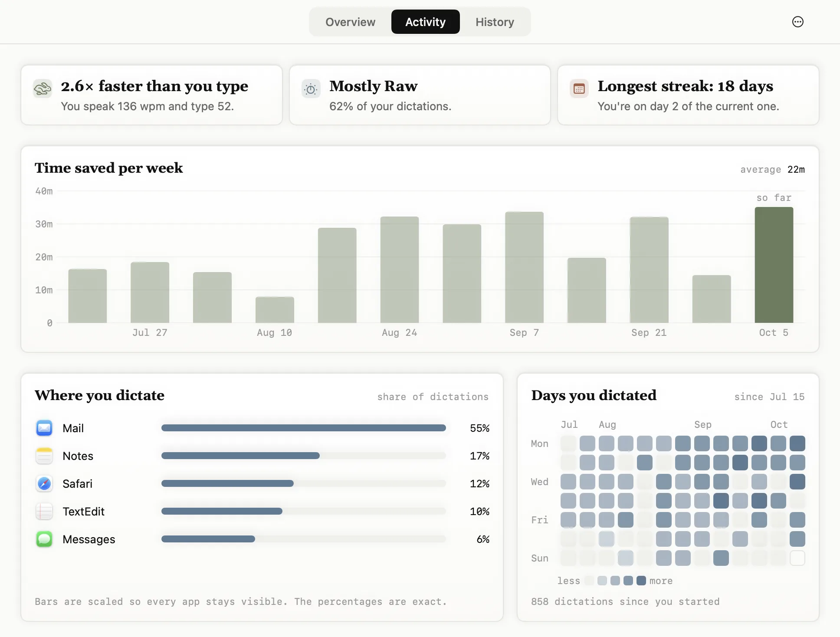Viewport: 840px width, 637px height.
Task: Click the 17% value in Notes row
Action: 479,456
